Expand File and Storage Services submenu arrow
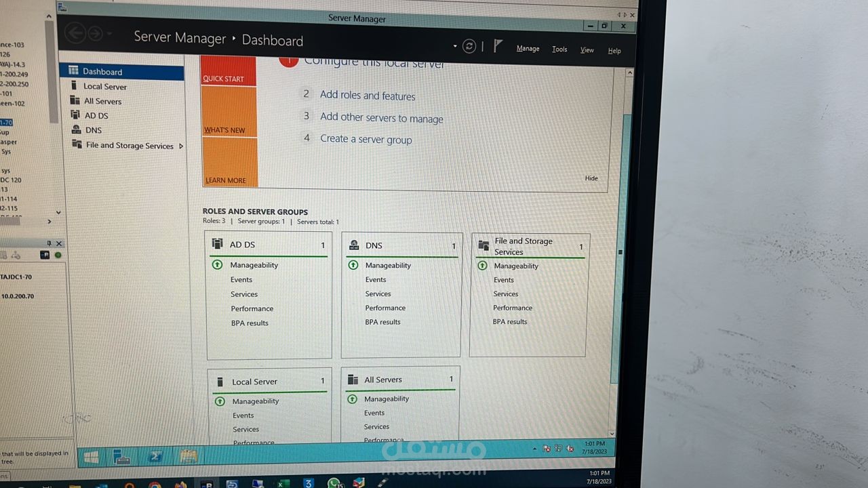 181,146
